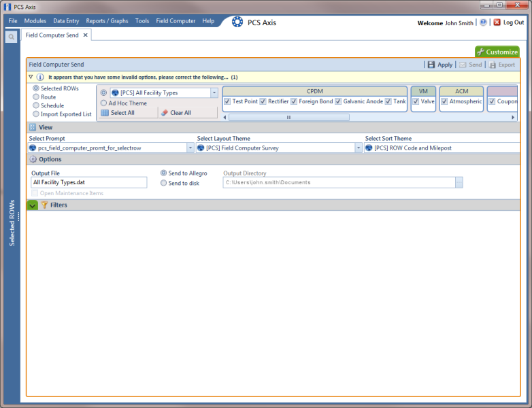Select the Selected ROWs radio button
The height and width of the screenshot is (408, 532).
[x=35, y=88]
